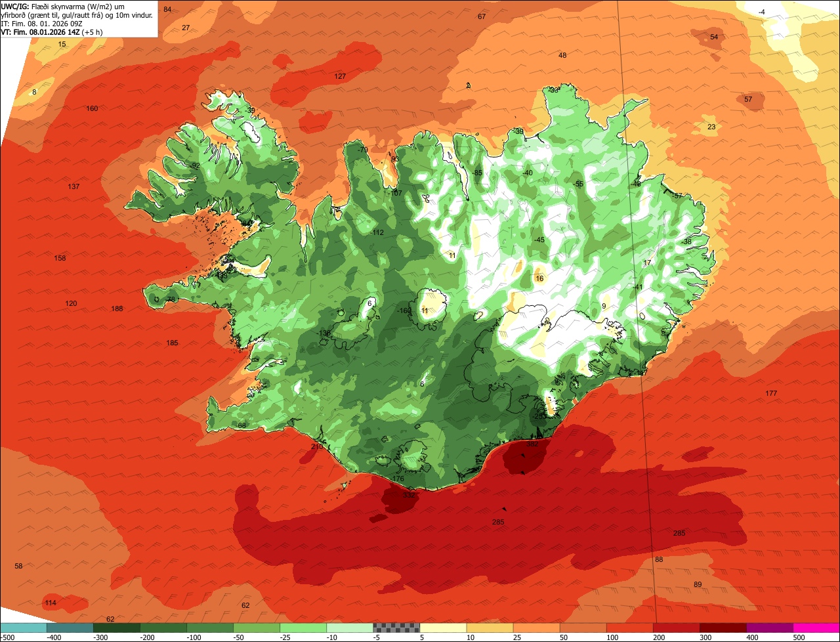This screenshot has height=642, width=840.
Task: Select the red-orange 100 legend swatch
Action: [x=629, y=628]
